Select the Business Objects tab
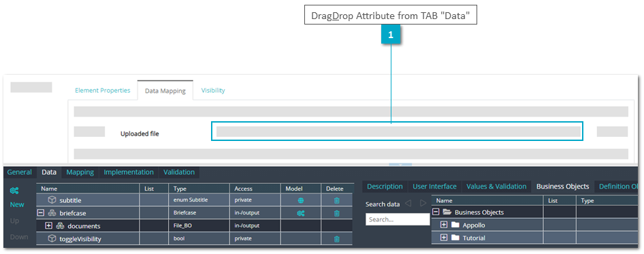This screenshot has height=254, width=644. [x=563, y=187]
